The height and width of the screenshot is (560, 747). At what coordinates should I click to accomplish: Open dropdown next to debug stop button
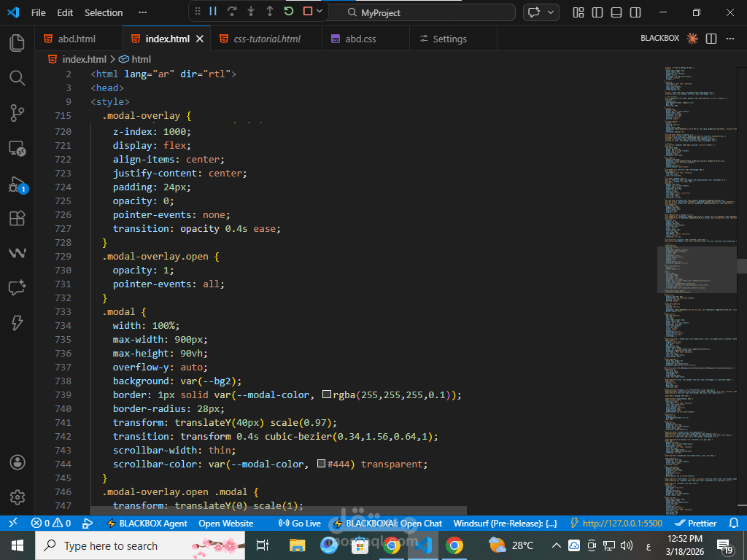(x=320, y=11)
